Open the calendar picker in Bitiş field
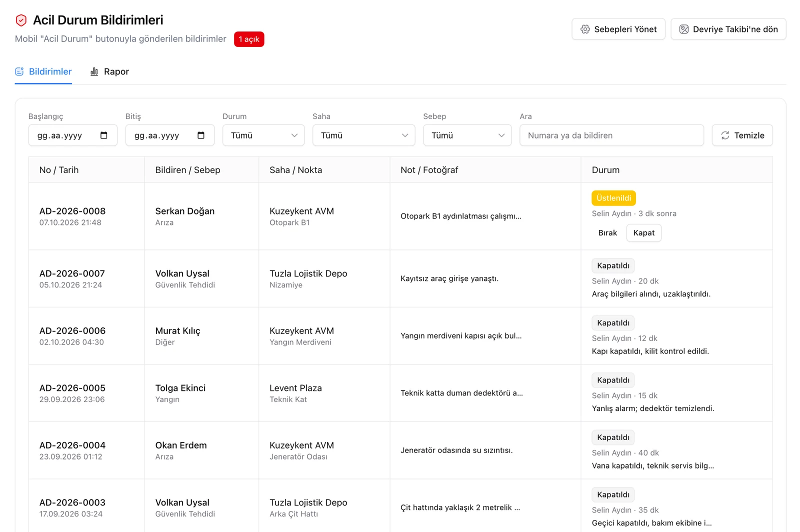Viewport: 800px width, 532px height. [x=201, y=135]
